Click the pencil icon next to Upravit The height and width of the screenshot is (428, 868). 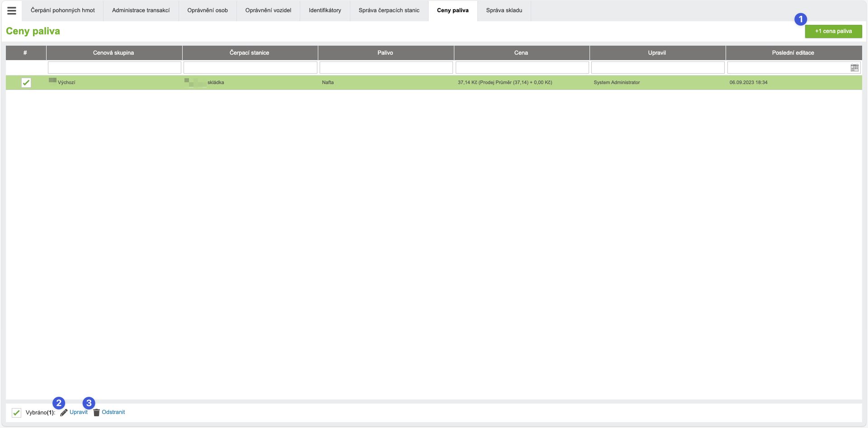pyautogui.click(x=64, y=413)
